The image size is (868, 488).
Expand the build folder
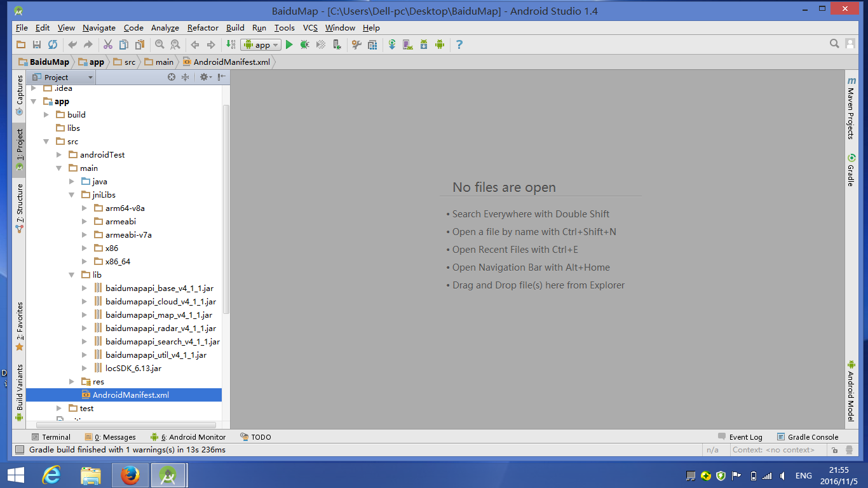(x=46, y=115)
